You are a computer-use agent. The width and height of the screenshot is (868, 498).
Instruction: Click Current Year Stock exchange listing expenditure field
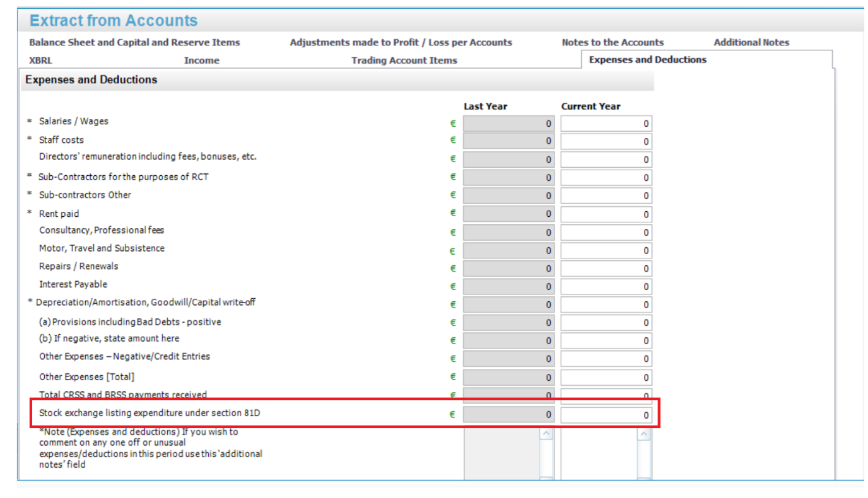tap(606, 415)
